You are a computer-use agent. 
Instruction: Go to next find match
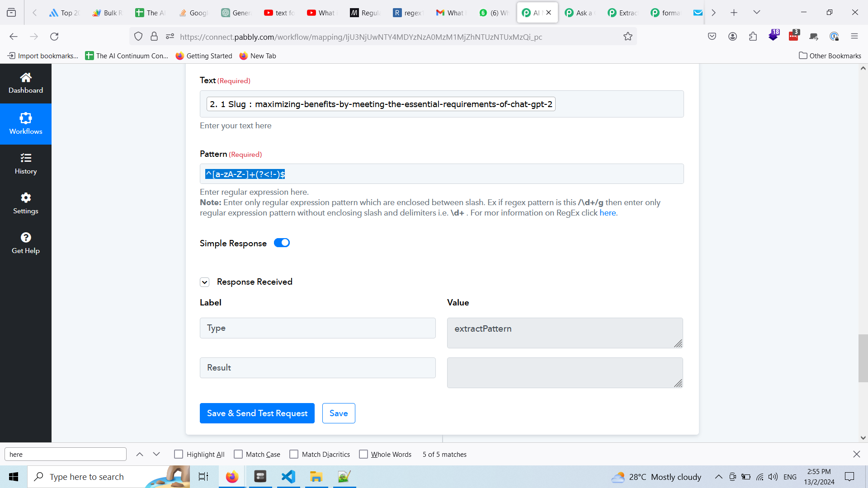pyautogui.click(x=156, y=454)
